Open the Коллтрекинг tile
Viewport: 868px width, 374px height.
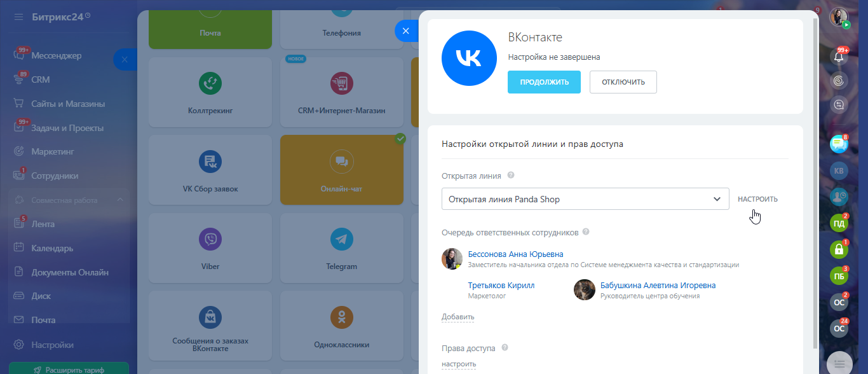click(210, 92)
